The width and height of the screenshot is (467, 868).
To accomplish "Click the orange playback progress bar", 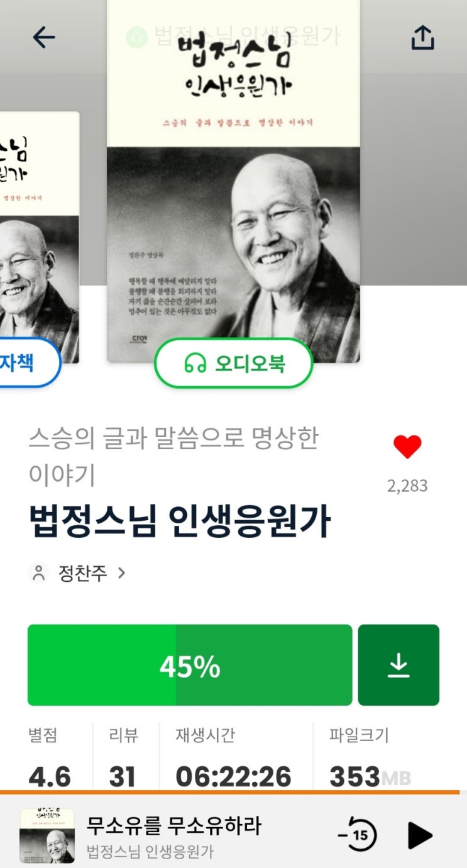I will (x=230, y=792).
